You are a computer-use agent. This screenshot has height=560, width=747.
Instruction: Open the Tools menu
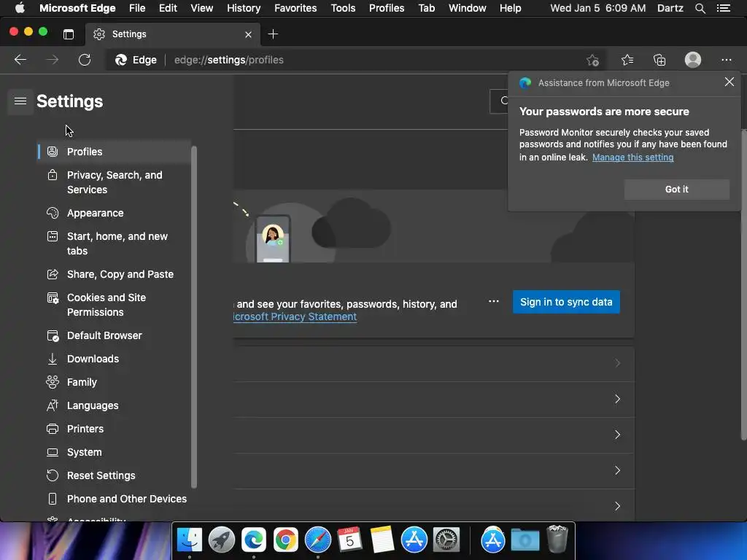pos(343,8)
